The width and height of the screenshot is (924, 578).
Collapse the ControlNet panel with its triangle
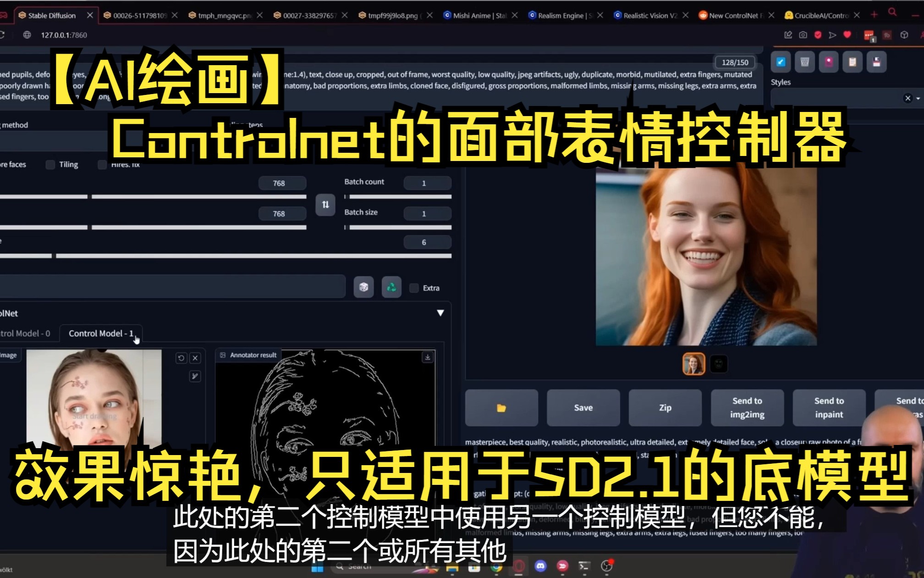point(441,312)
